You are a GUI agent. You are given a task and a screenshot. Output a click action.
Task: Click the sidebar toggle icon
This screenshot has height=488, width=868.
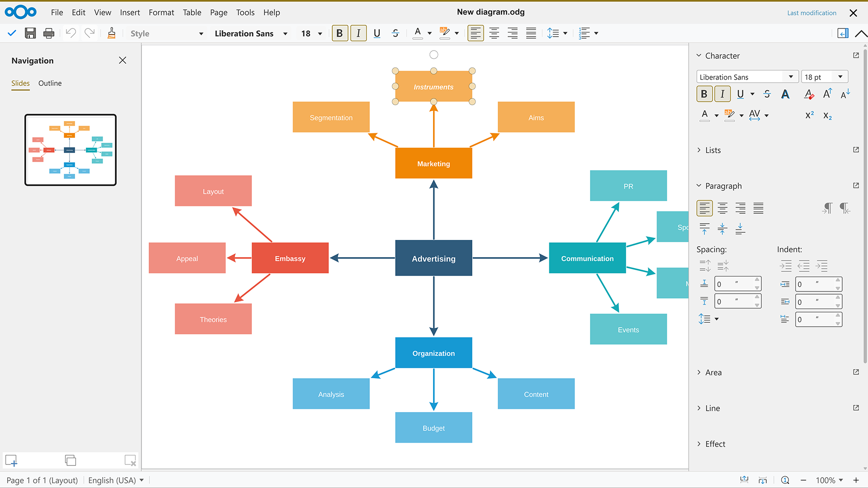843,33
